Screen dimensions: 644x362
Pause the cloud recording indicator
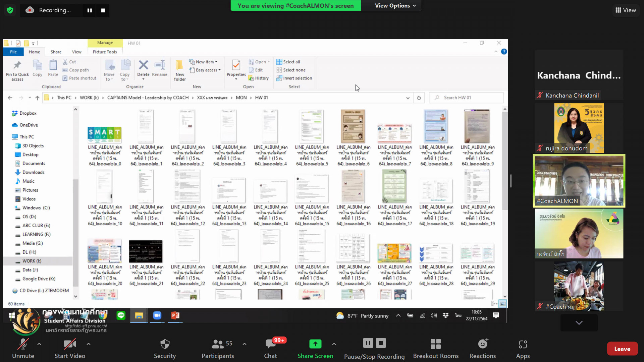90,10
